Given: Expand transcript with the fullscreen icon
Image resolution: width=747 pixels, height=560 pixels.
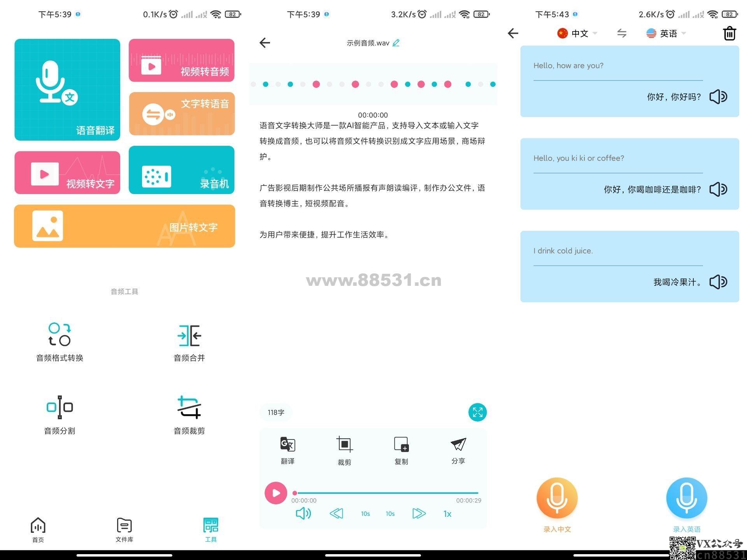Looking at the screenshot, I should (x=477, y=412).
